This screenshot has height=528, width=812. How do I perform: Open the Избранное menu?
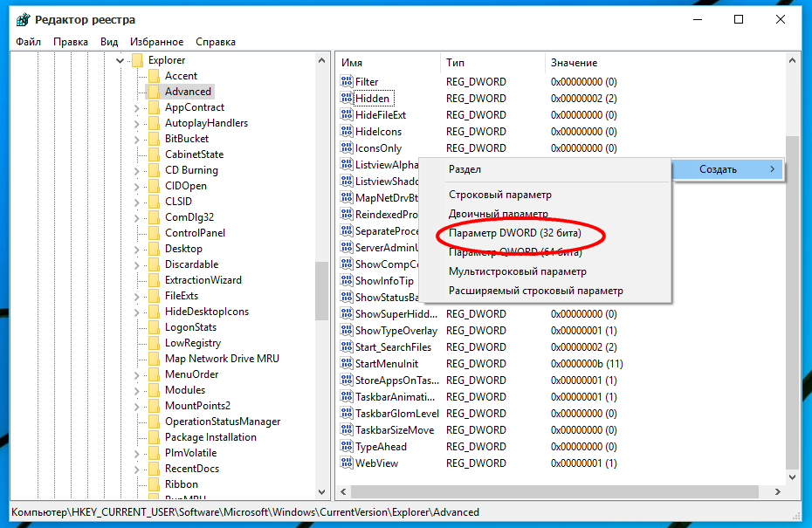tap(156, 42)
